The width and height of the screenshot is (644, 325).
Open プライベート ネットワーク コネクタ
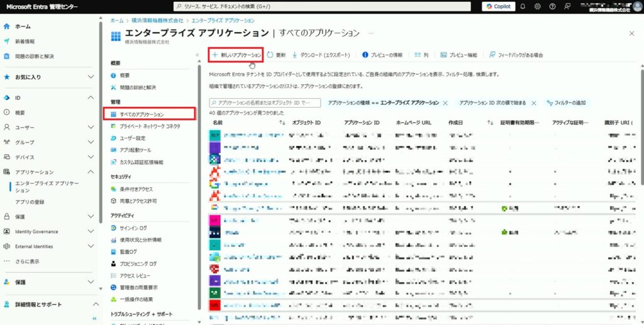150,127
